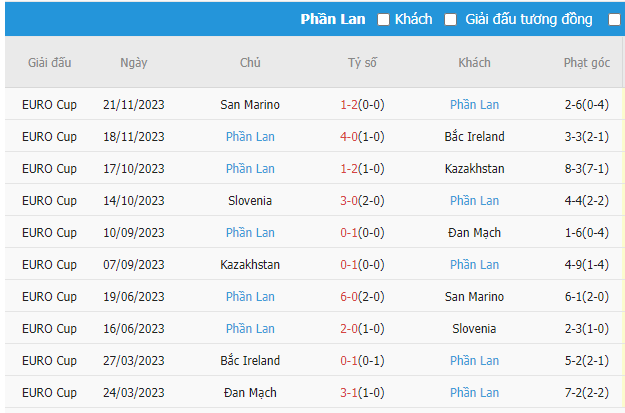The height and width of the screenshot is (413, 625).
Task: Open the 3-1 score on 24/03/2023
Action: pos(349,393)
